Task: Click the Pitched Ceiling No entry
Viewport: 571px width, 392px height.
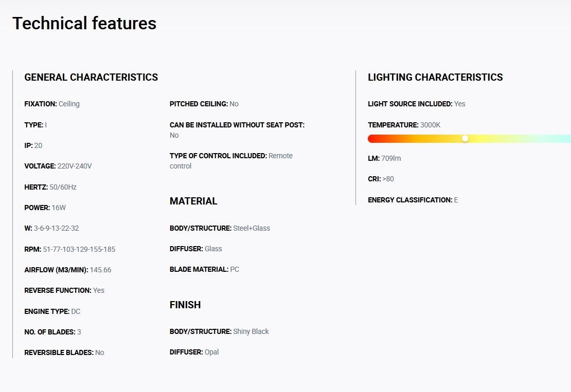Action: point(204,104)
